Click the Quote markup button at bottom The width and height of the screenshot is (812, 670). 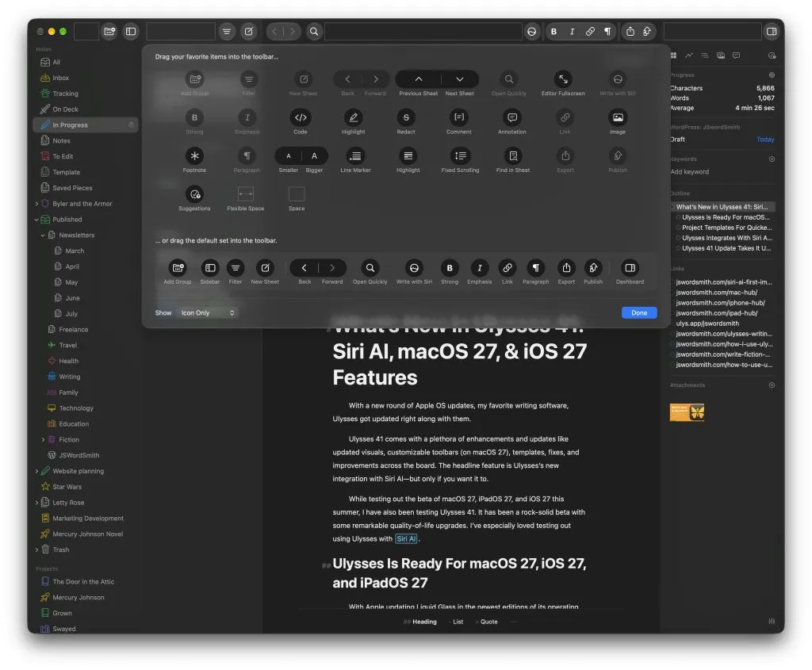[x=487, y=622]
